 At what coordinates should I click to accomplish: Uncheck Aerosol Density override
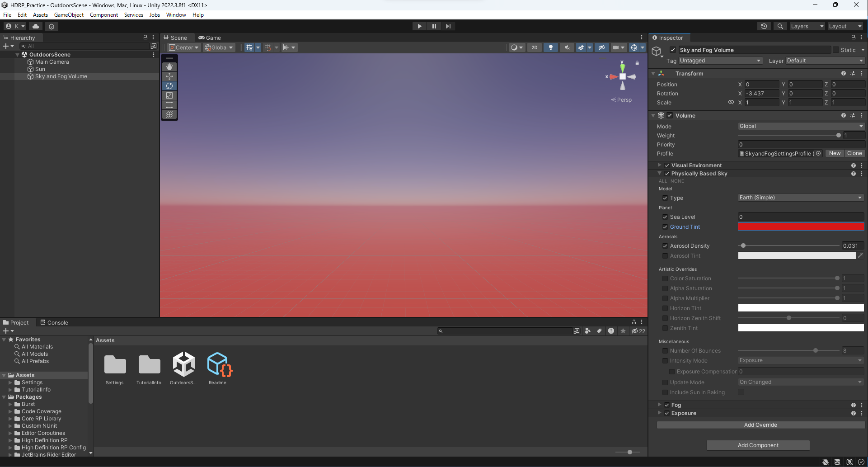click(665, 246)
